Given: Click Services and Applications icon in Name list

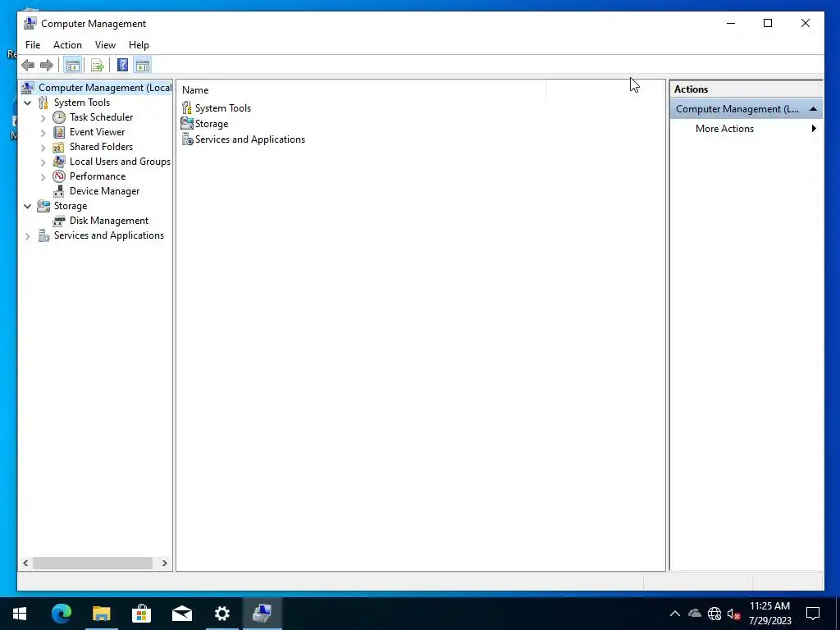Looking at the screenshot, I should [x=187, y=139].
